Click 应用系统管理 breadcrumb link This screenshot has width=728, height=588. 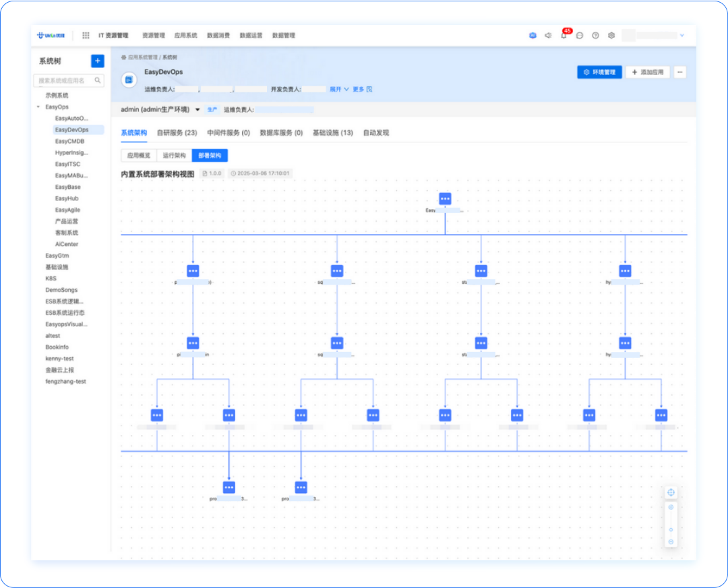(143, 57)
